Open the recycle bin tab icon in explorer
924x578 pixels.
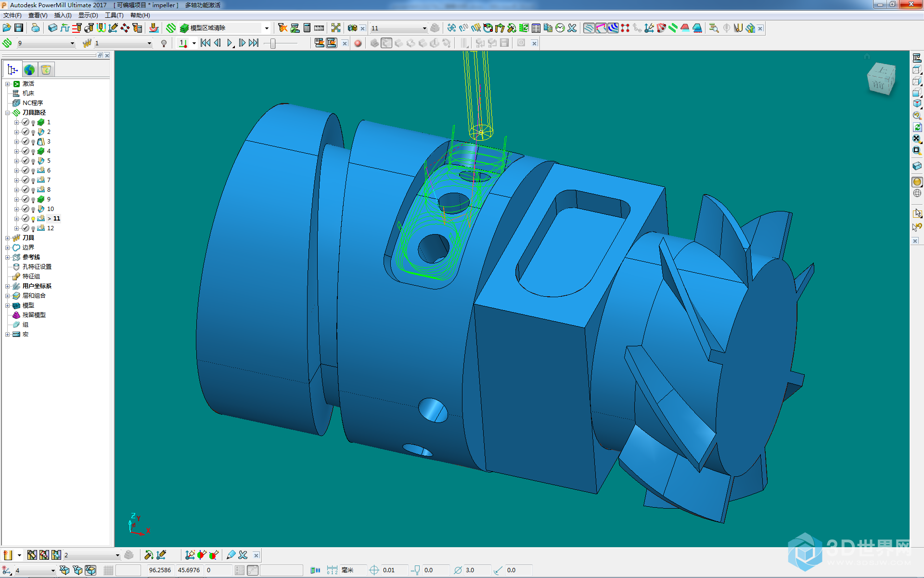(46, 70)
